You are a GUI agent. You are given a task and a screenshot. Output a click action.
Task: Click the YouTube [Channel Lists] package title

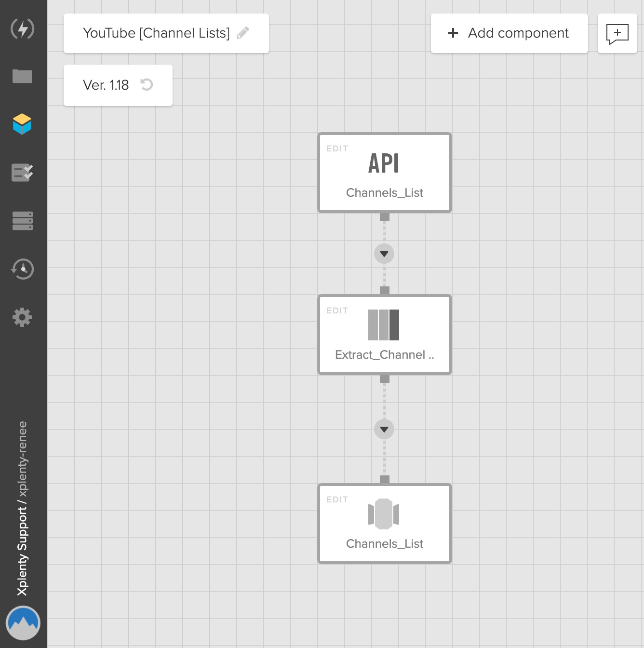coord(156,33)
